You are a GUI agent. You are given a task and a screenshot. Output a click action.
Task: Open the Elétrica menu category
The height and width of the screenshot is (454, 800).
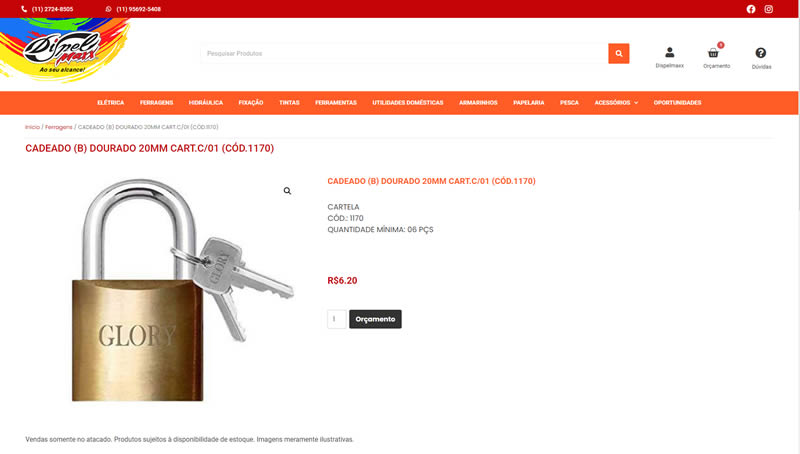[x=111, y=103]
